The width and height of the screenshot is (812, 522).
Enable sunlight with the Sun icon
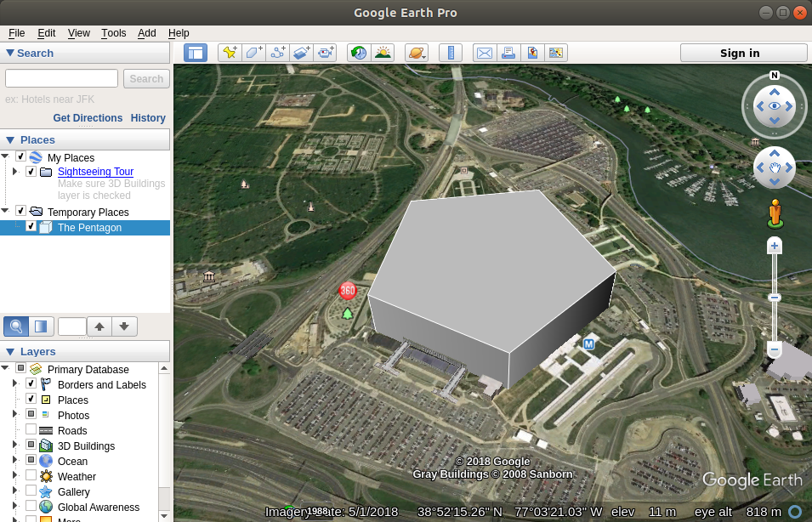[383, 53]
